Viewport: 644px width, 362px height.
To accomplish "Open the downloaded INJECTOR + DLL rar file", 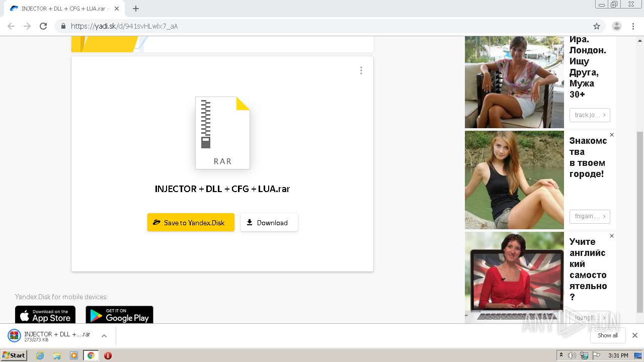I will [x=49, y=336].
